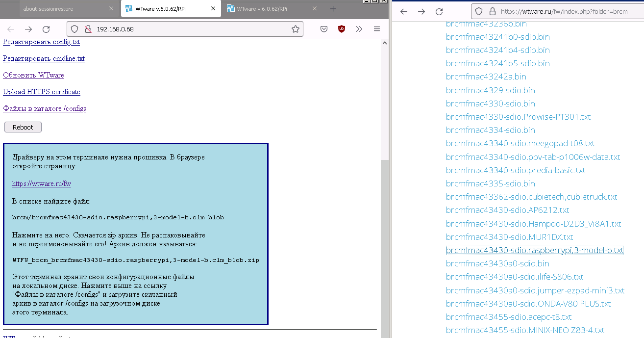Viewport: 644px width, 338px height.
Task: Click the "Обновить WTware" link
Action: pos(33,75)
